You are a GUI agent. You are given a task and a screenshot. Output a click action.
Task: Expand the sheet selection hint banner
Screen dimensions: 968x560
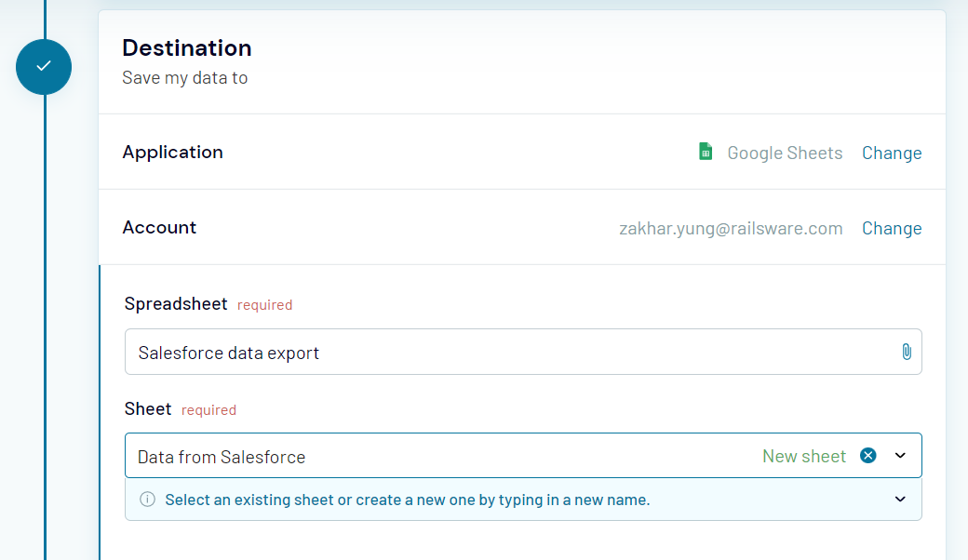[x=899, y=500]
